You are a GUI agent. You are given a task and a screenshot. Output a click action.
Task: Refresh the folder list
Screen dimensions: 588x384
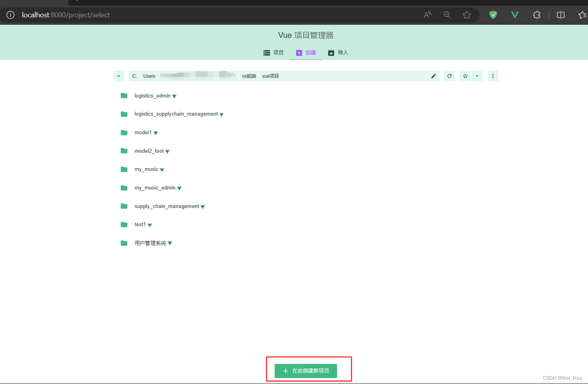tap(449, 76)
